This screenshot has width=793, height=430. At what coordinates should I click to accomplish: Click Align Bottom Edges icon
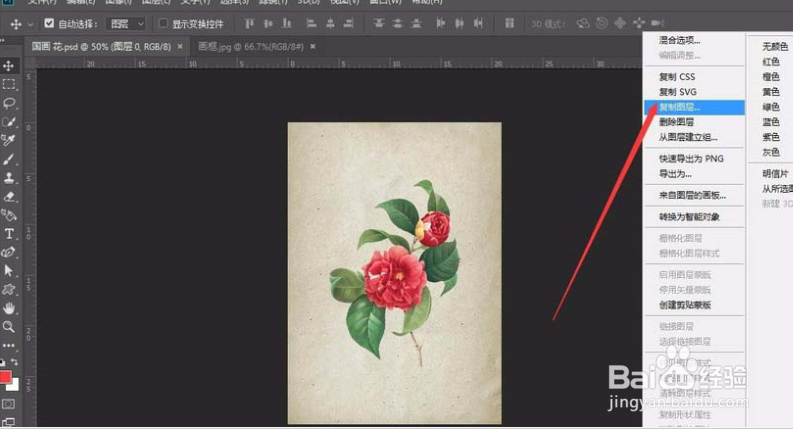[287, 23]
